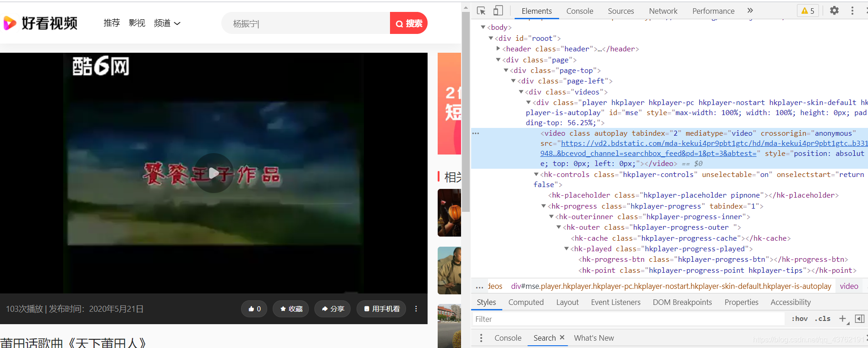Image resolution: width=868 pixels, height=348 pixels.
Task: Click the 影视 navigation link
Action: tap(137, 23)
